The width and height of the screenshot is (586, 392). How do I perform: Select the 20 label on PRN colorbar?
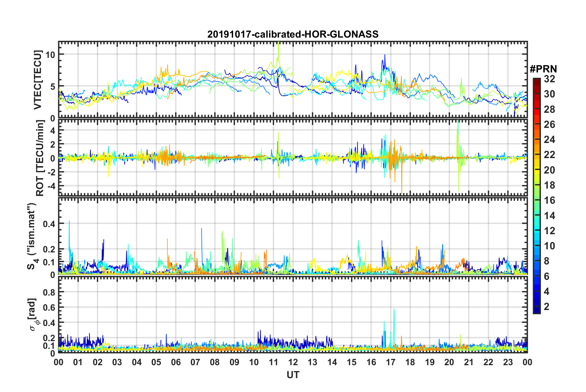pyautogui.click(x=549, y=170)
